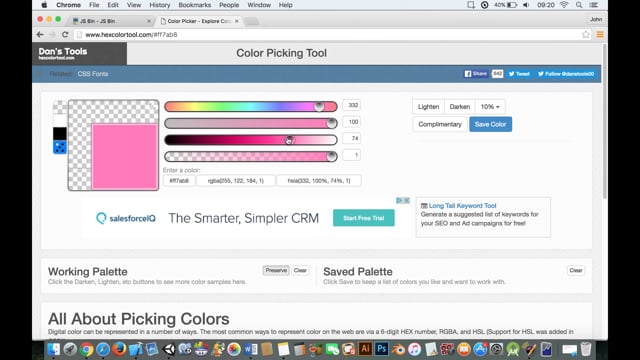Click the hsla color input field
640x360 pixels.
coord(319,180)
